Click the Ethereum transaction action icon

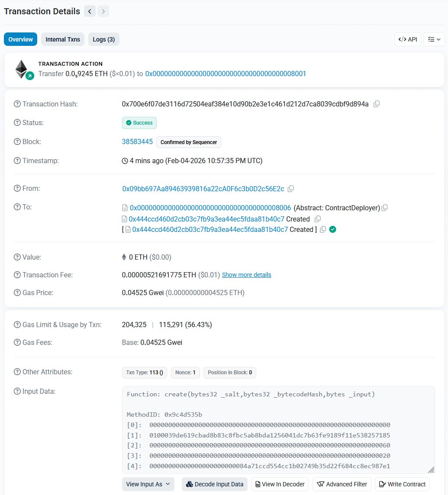click(24, 70)
